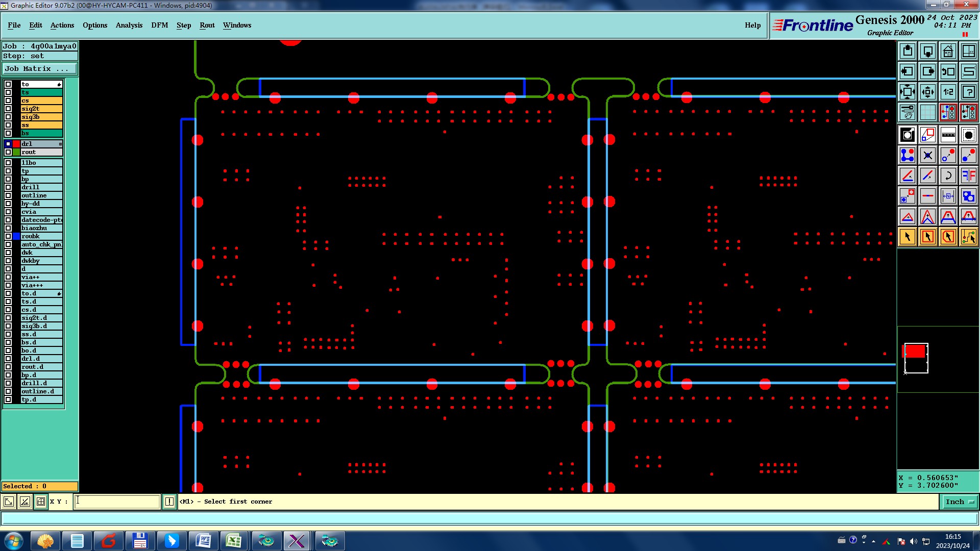980x551 pixels.
Task: Click the question mark help view icon
Action: coord(968,92)
